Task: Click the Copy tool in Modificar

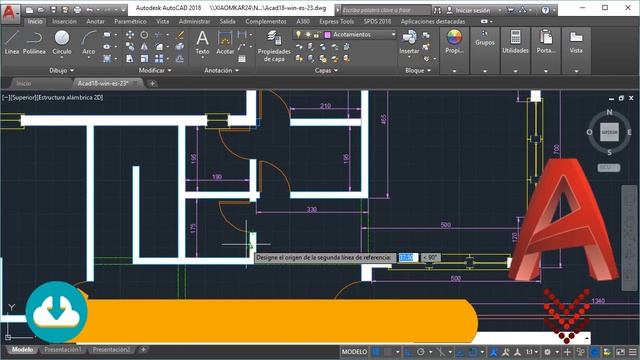Action: pyautogui.click(x=130, y=47)
